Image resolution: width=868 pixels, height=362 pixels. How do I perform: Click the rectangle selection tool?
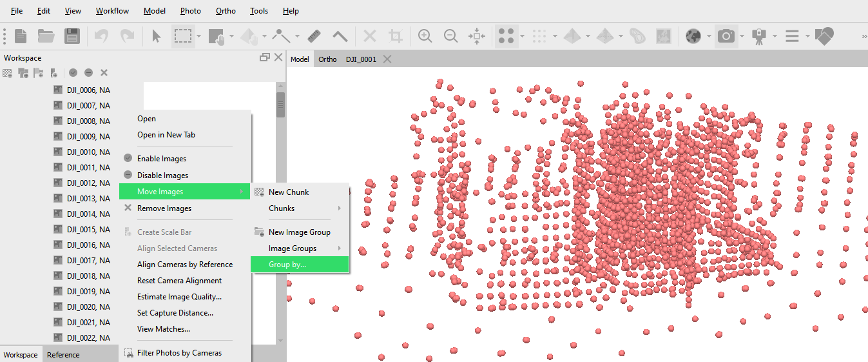(x=184, y=36)
